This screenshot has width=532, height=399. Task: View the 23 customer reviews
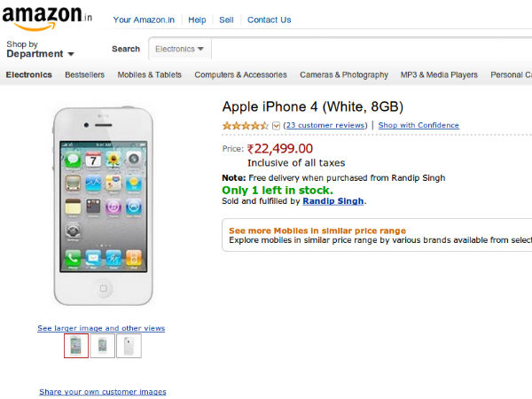(x=325, y=126)
